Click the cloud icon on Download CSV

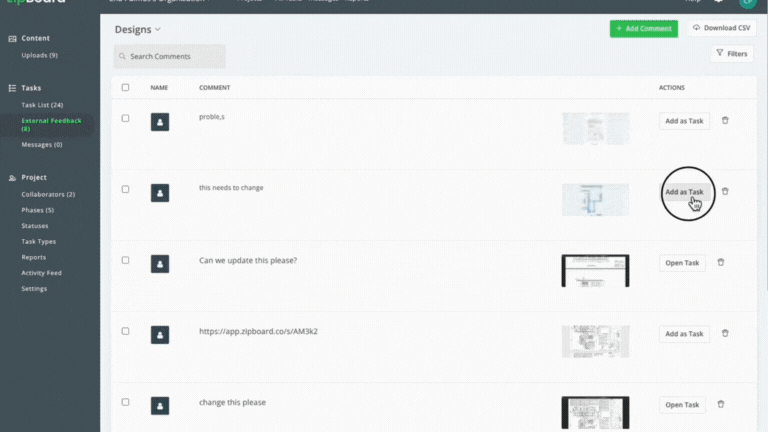click(696, 28)
